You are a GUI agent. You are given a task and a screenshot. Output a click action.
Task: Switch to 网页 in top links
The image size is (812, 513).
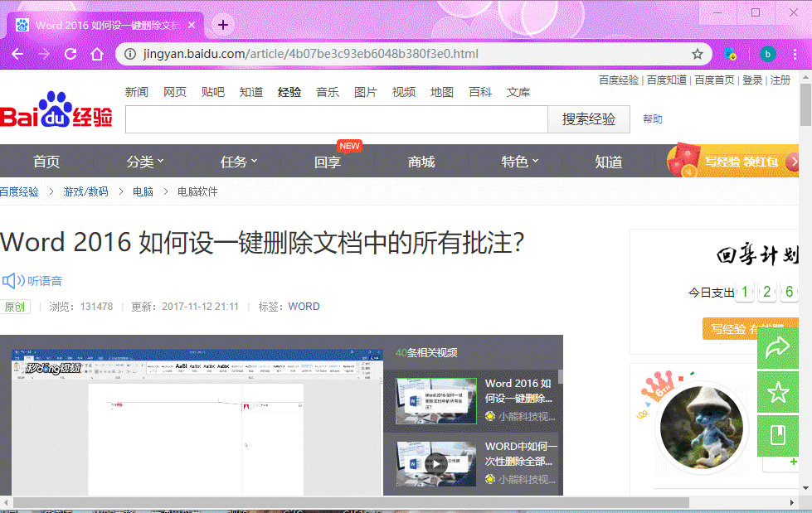point(175,92)
